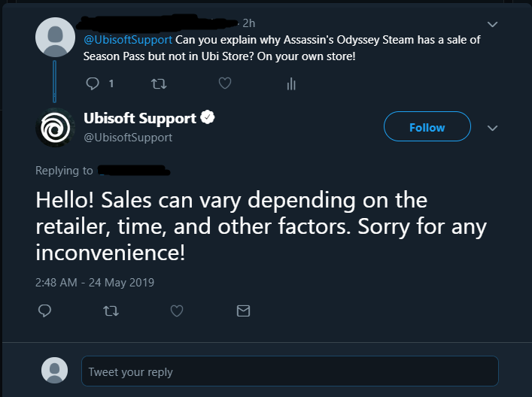Reply to Ubisoft Support's answer tweet
The height and width of the screenshot is (397, 532).
45,311
